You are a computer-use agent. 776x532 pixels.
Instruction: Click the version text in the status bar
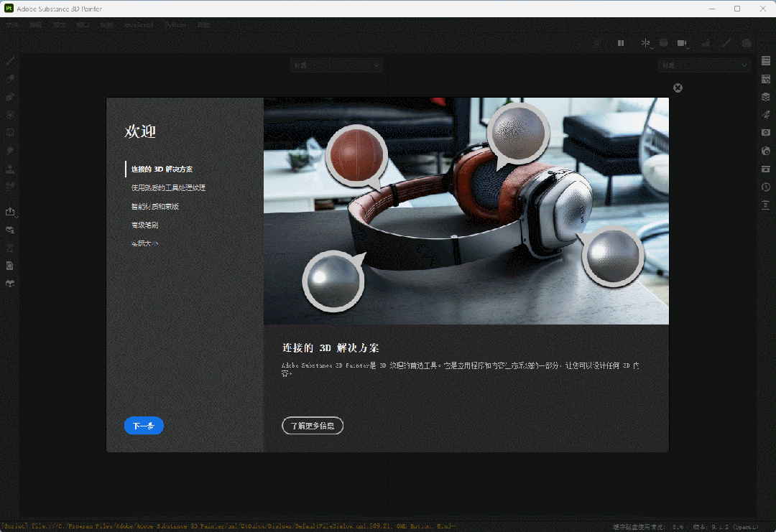coord(725,527)
